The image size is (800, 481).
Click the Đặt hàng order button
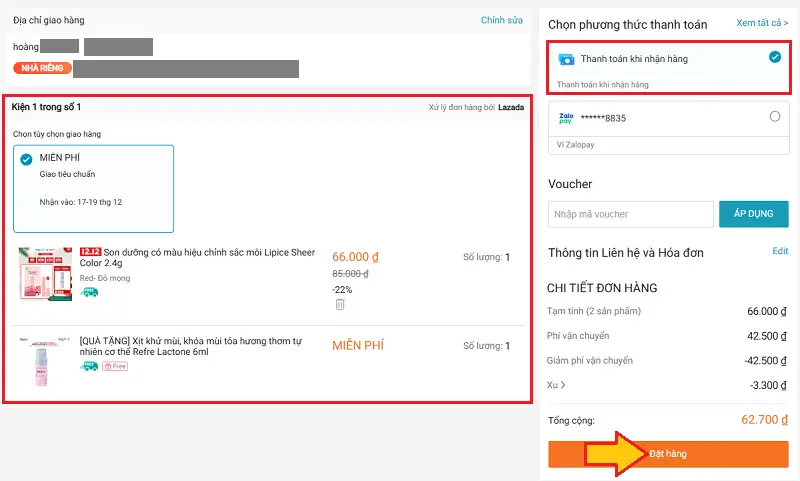click(x=668, y=454)
